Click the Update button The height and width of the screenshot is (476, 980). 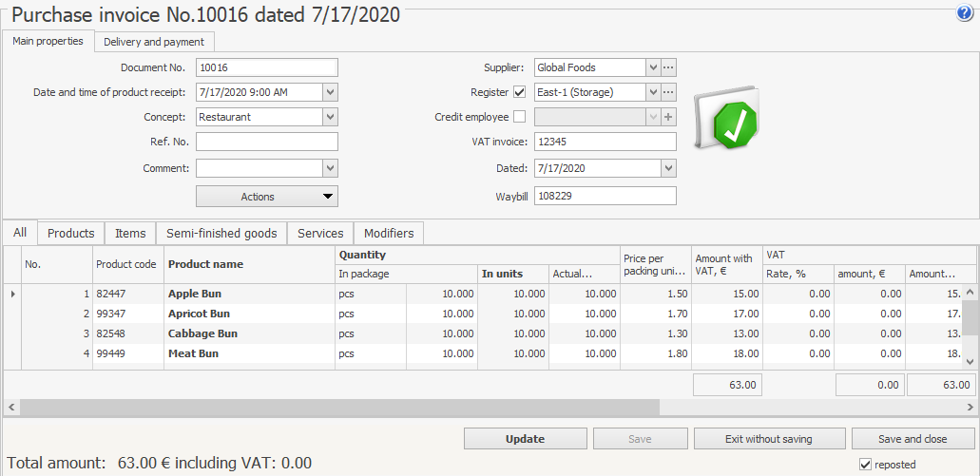(x=525, y=439)
